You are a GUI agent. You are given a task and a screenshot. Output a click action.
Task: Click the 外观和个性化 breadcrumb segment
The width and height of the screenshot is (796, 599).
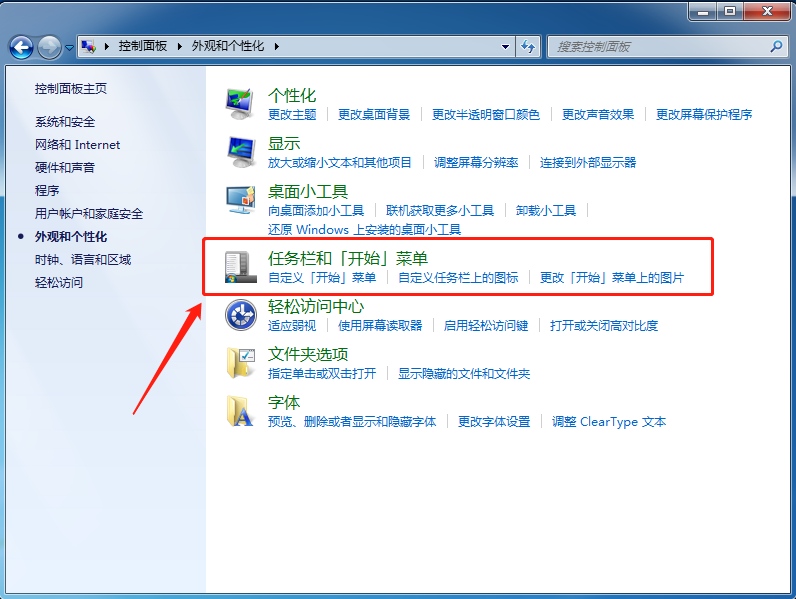coord(228,46)
